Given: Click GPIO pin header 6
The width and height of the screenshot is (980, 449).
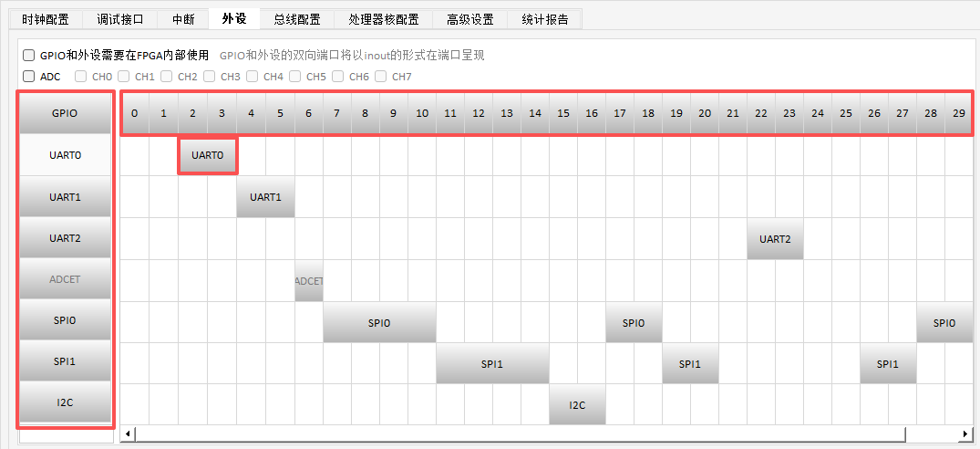Looking at the screenshot, I should coord(309,113).
